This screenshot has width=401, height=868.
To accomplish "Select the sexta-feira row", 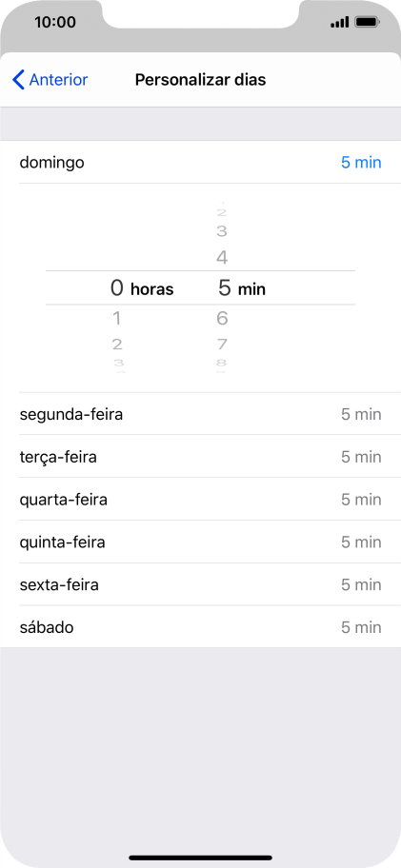I will click(x=200, y=584).
